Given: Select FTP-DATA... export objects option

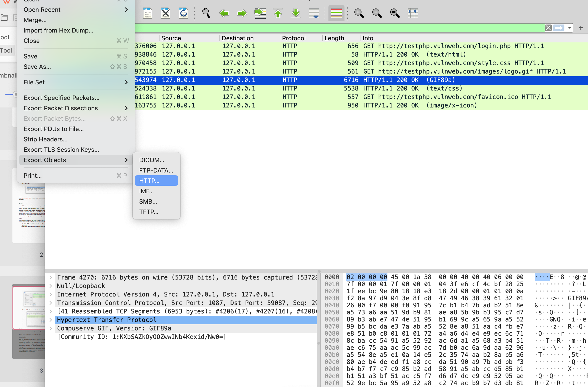Looking at the screenshot, I should (156, 170).
